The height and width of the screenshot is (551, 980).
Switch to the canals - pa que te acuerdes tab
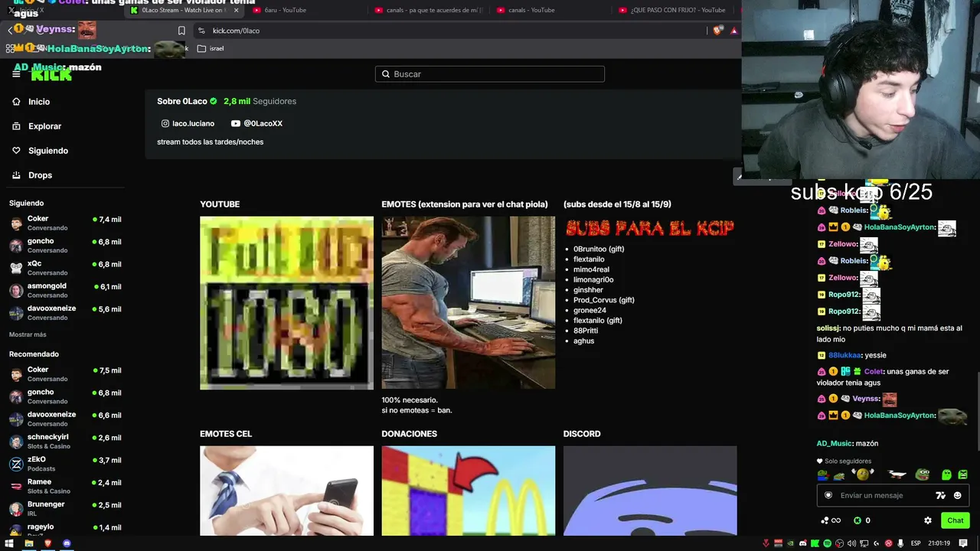[x=430, y=10]
